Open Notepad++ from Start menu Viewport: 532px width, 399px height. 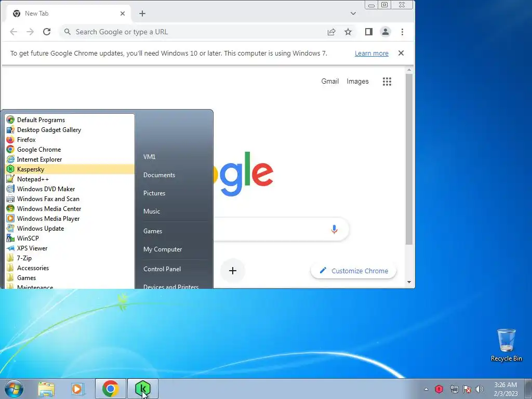(70, 179)
